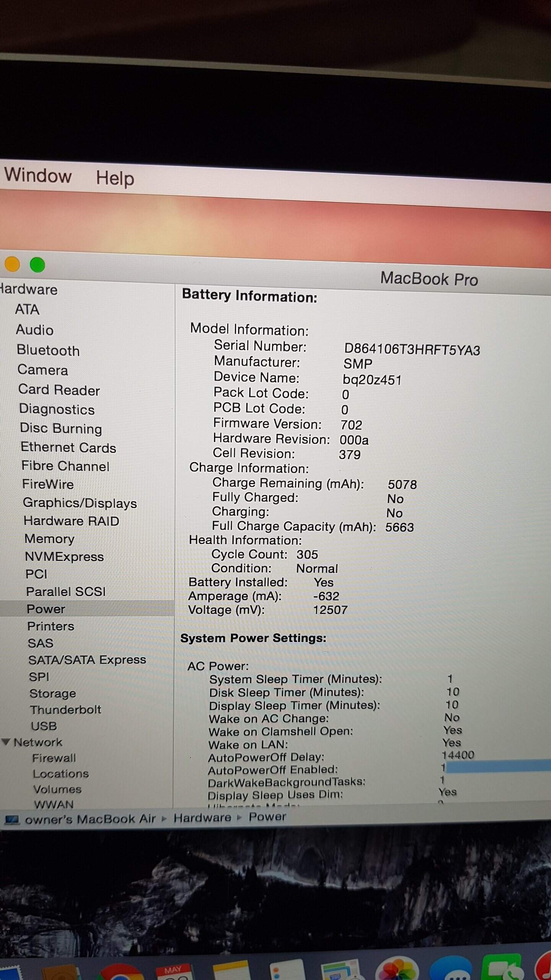Viewport: 551px width, 980px height.
Task: Click the yellow minimize window button
Action: 12,264
